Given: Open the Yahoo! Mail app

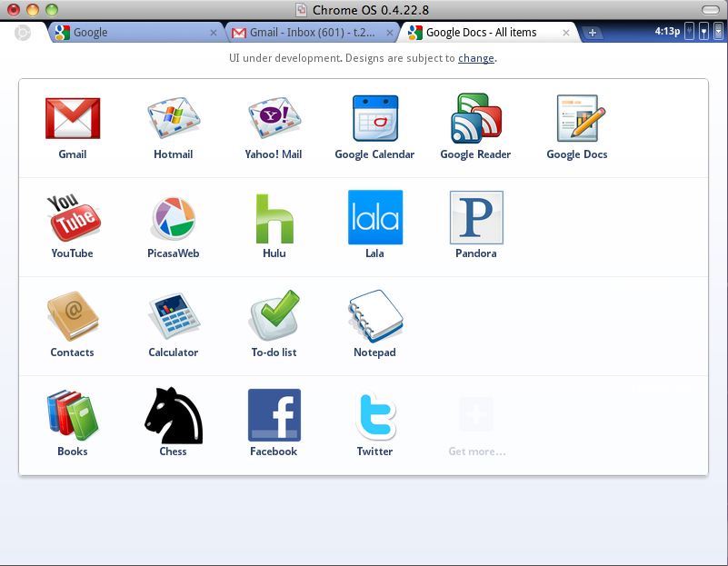Looking at the screenshot, I should (x=274, y=118).
